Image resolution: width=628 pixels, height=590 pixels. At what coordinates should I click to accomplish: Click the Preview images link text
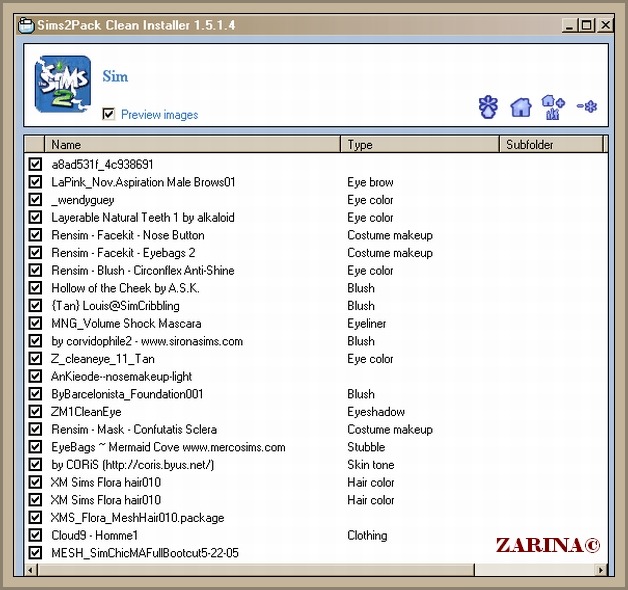click(159, 115)
